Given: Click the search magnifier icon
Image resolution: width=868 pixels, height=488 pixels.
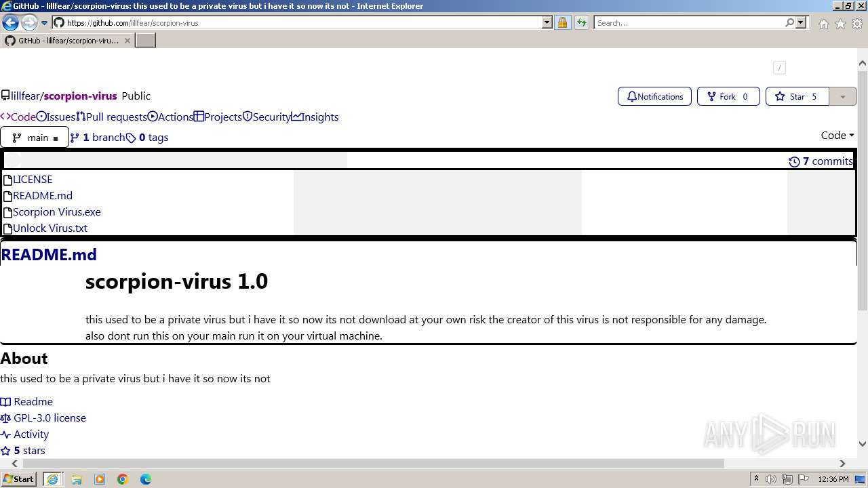Looking at the screenshot, I should tap(789, 22).
